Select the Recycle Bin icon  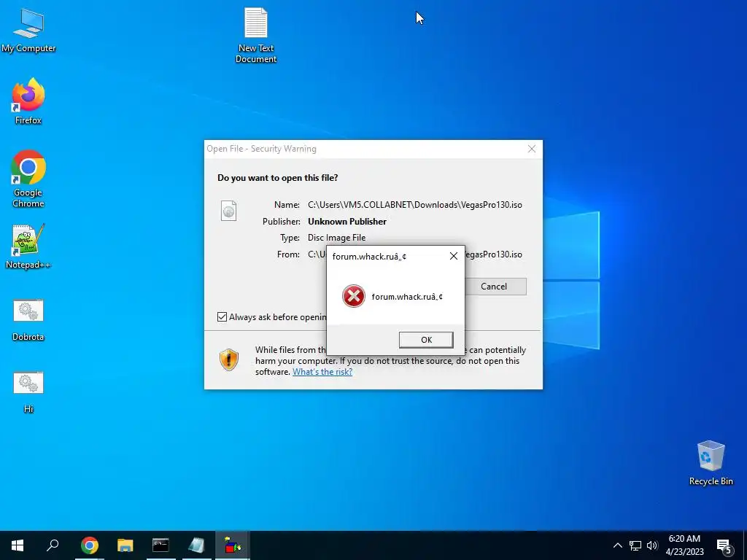click(x=711, y=463)
